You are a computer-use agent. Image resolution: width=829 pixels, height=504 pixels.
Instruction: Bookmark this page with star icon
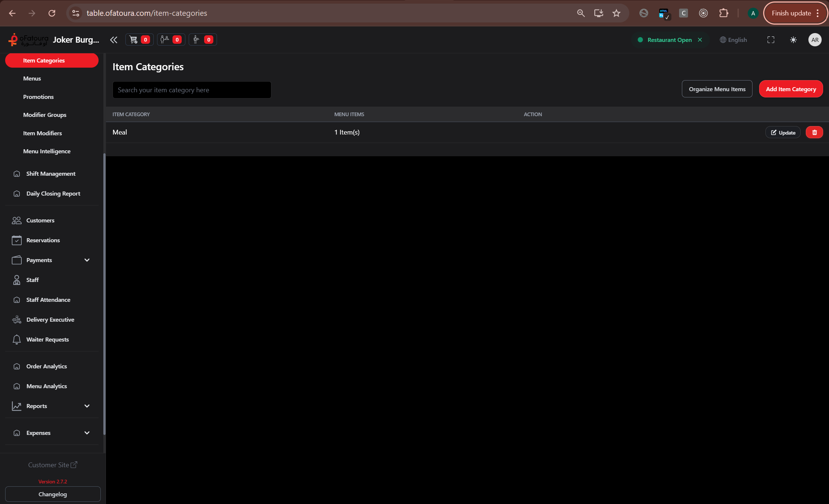coord(616,13)
